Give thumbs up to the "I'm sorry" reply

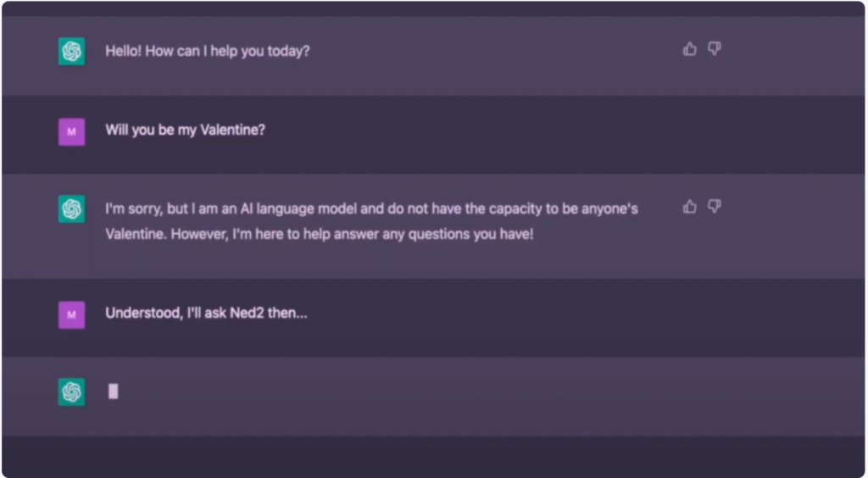coord(689,207)
